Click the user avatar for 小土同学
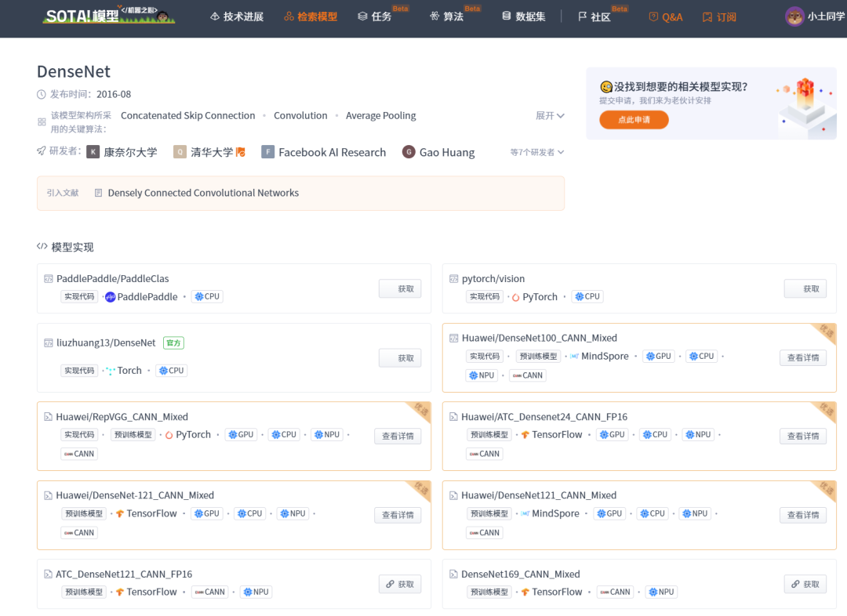Screen dimensions: 847x616 click(794, 16)
